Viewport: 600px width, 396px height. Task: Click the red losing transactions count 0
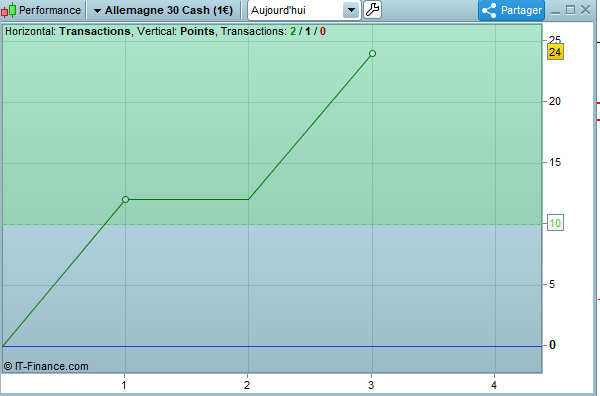tap(323, 31)
